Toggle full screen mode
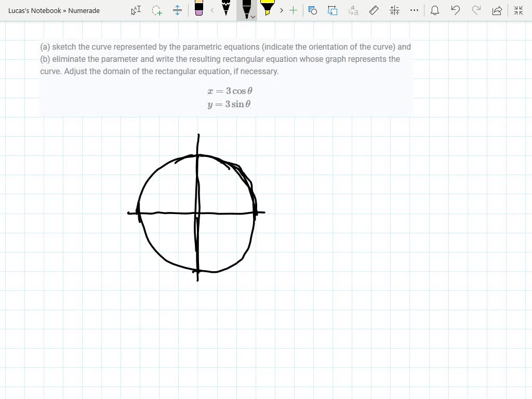This screenshot has width=532, height=399. 518,10
